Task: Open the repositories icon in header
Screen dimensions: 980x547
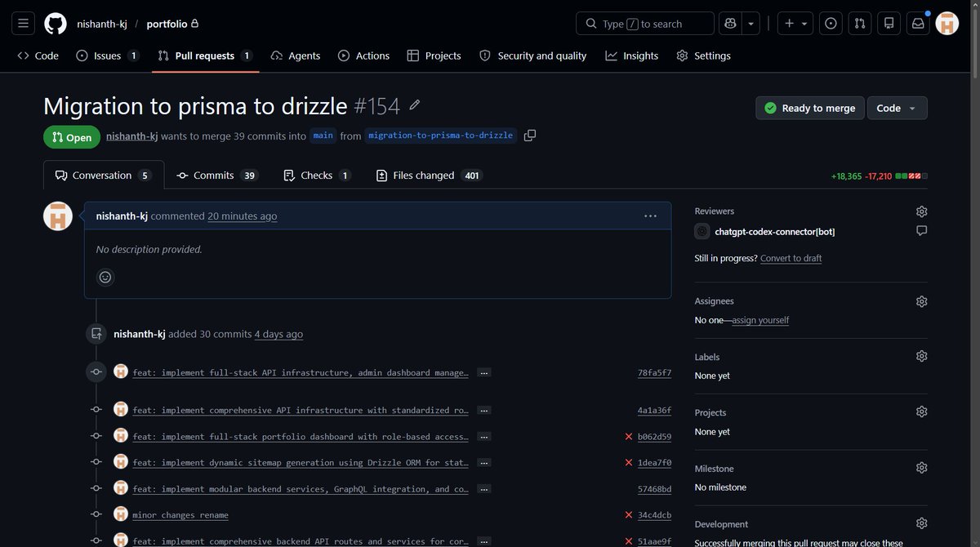Action: click(889, 24)
